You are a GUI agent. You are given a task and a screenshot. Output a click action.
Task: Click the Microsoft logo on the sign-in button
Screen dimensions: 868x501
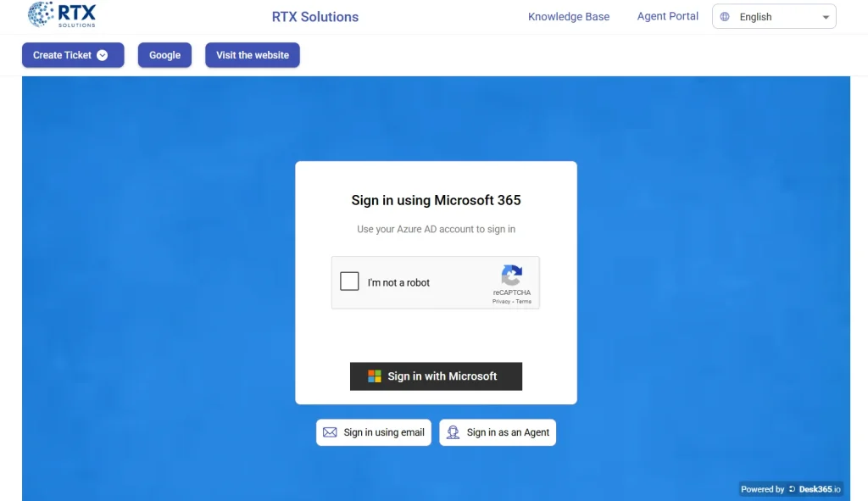[374, 376]
